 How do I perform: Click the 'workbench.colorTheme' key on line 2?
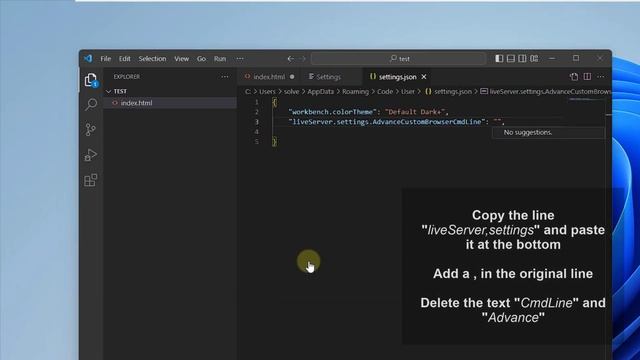tap(332, 112)
